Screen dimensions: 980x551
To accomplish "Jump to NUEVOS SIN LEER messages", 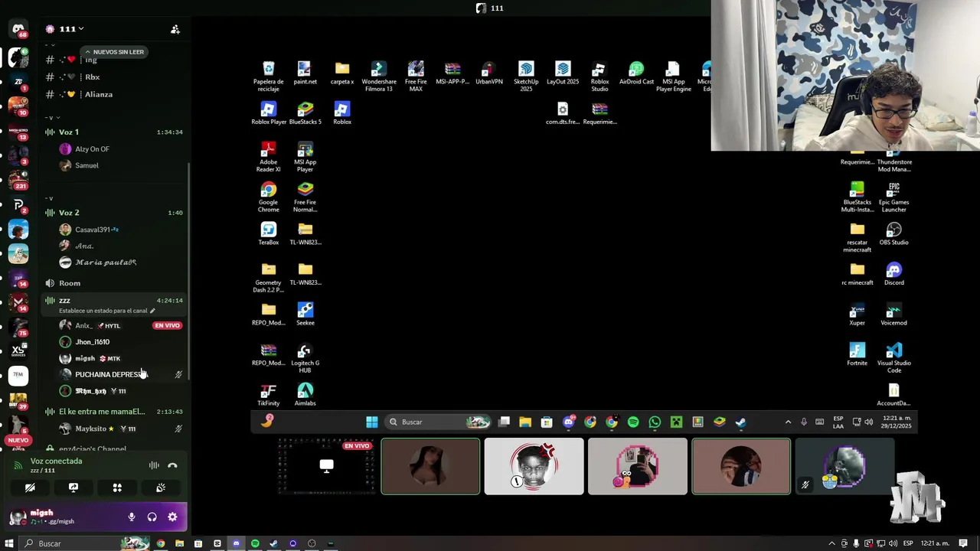I will [x=114, y=52].
